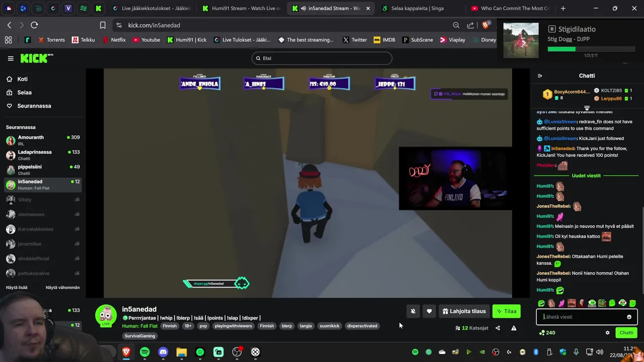The height and width of the screenshot is (362, 644).
Task: Click the Etsi search field
Action: 322,58
